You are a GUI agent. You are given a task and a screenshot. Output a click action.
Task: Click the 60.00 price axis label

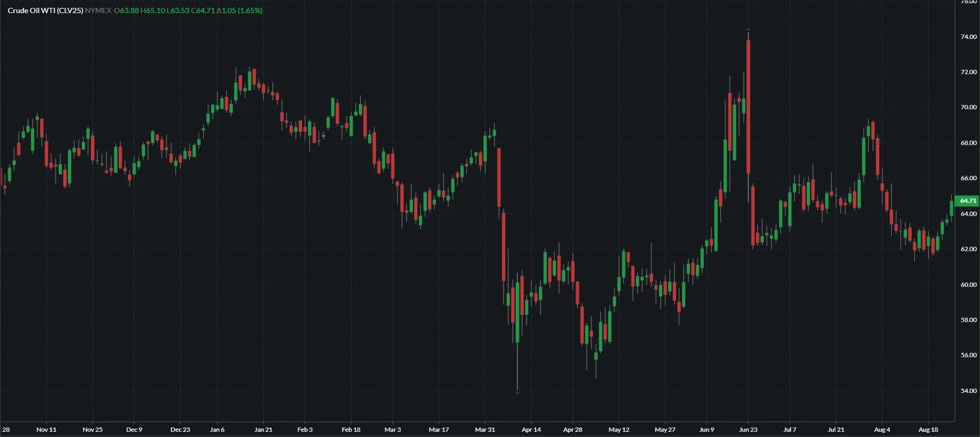[x=968, y=285]
